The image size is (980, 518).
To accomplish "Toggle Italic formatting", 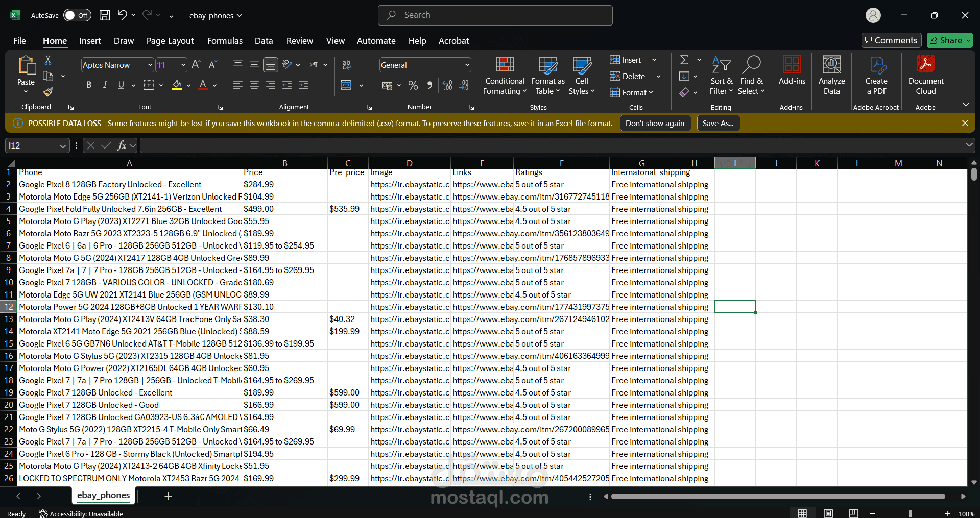I will (105, 85).
